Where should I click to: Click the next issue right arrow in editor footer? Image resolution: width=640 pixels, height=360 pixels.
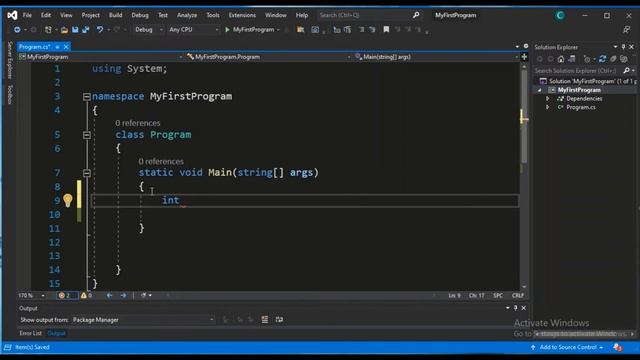click(x=123, y=296)
